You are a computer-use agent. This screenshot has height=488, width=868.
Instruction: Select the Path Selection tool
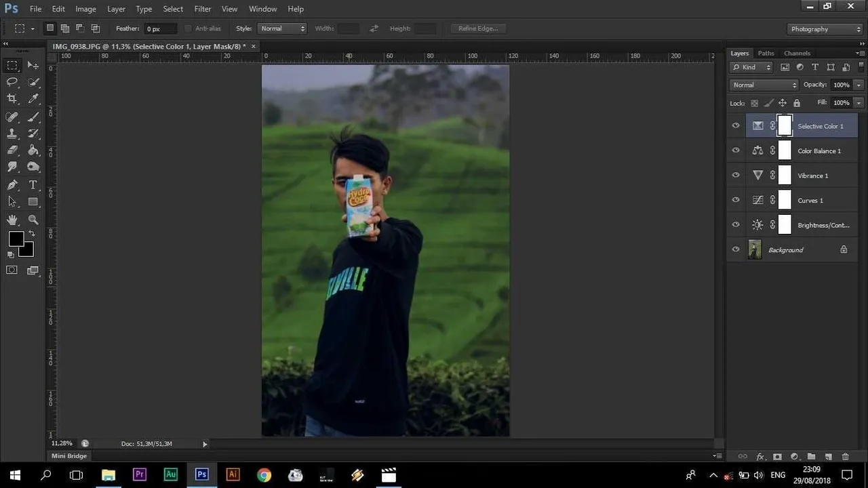[12, 201]
